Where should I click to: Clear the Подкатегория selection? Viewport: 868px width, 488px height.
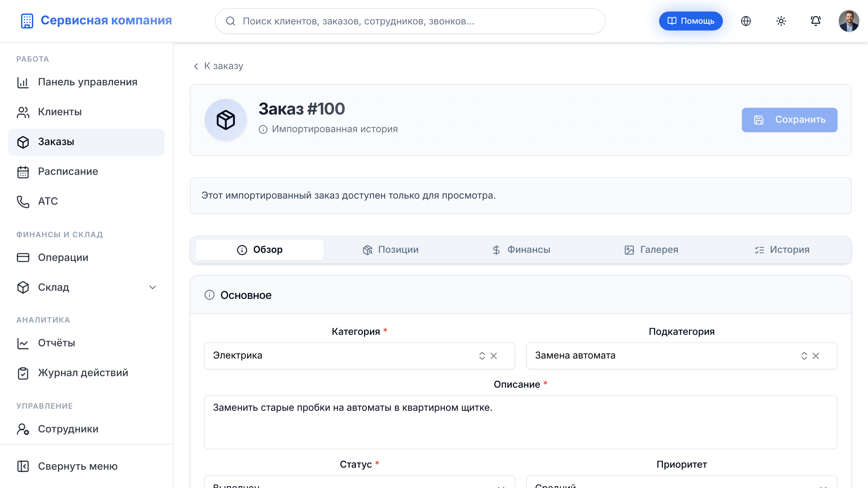pyautogui.click(x=816, y=356)
